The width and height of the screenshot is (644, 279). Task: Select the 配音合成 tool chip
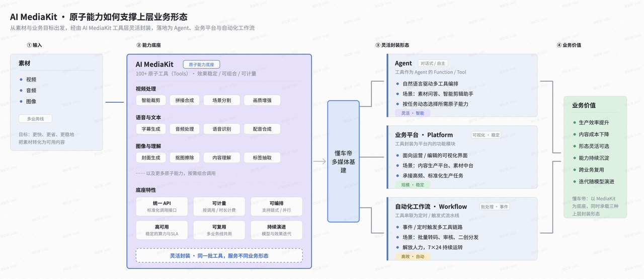[x=262, y=129]
